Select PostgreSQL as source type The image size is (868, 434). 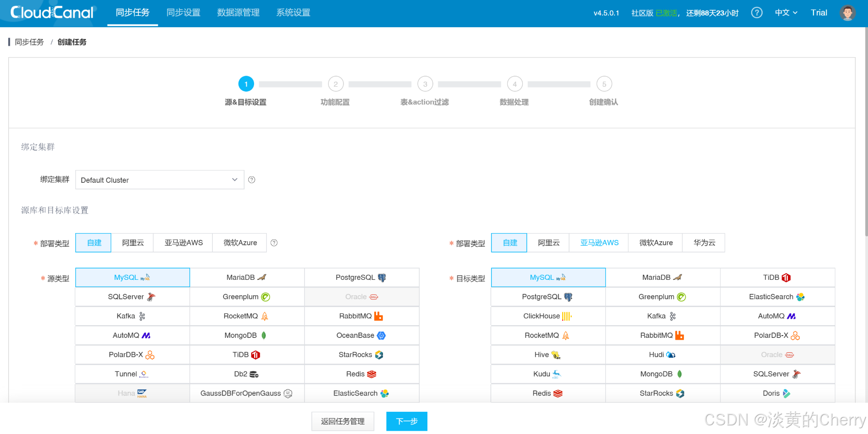362,278
